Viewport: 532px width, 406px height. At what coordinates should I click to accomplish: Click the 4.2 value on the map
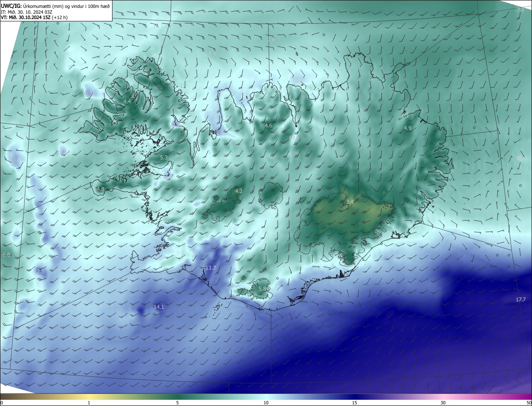[x=239, y=191]
